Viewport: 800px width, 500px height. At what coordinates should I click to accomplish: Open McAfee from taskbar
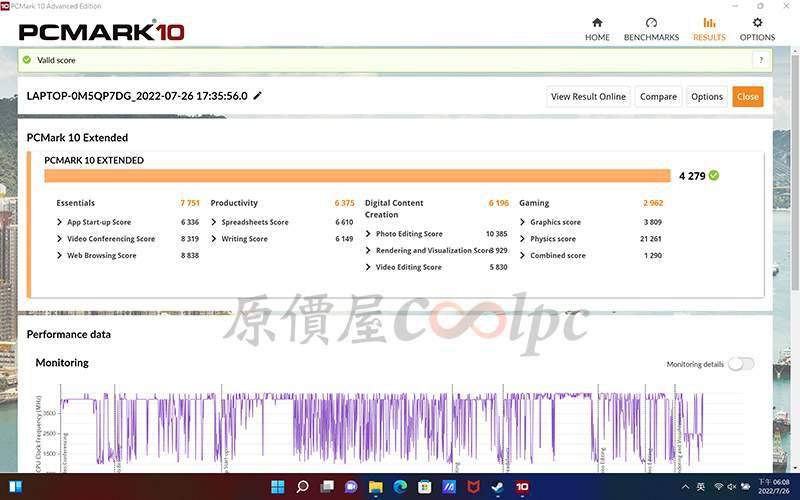coord(473,487)
